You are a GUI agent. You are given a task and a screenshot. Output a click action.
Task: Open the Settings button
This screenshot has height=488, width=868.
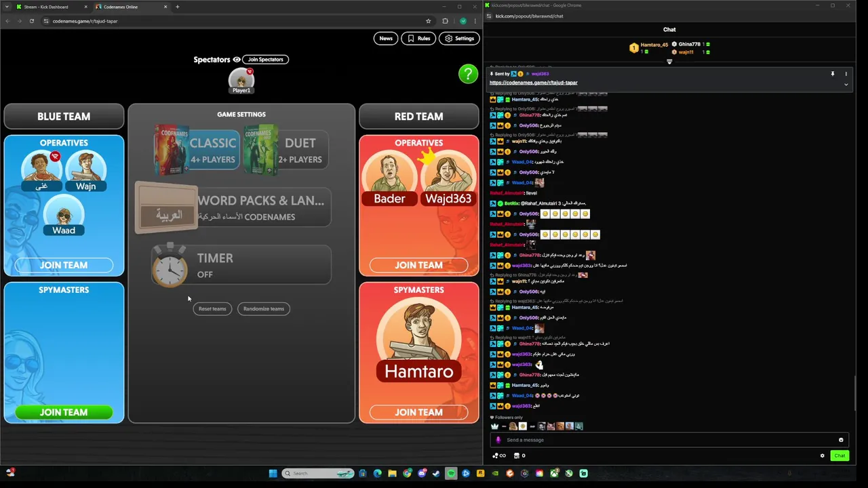point(459,39)
